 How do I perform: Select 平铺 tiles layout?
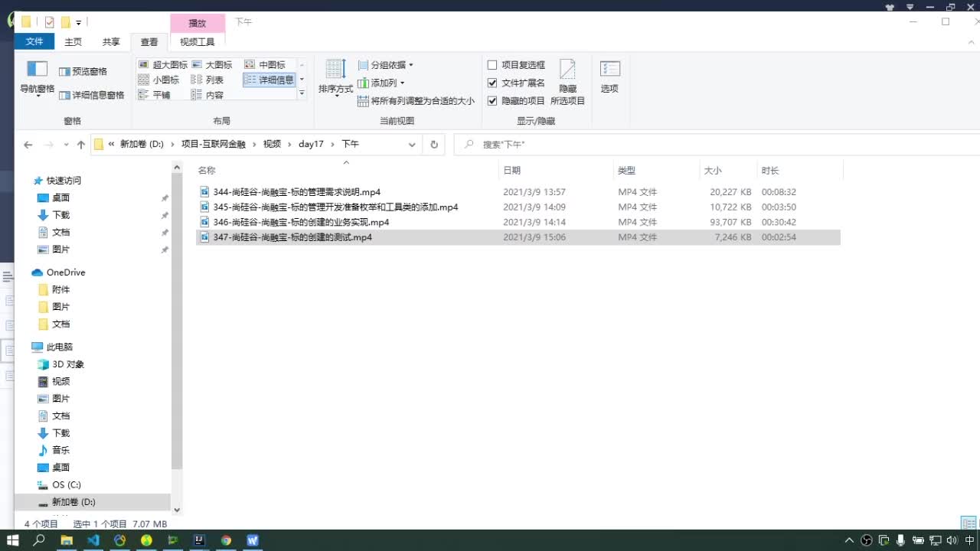coord(155,95)
